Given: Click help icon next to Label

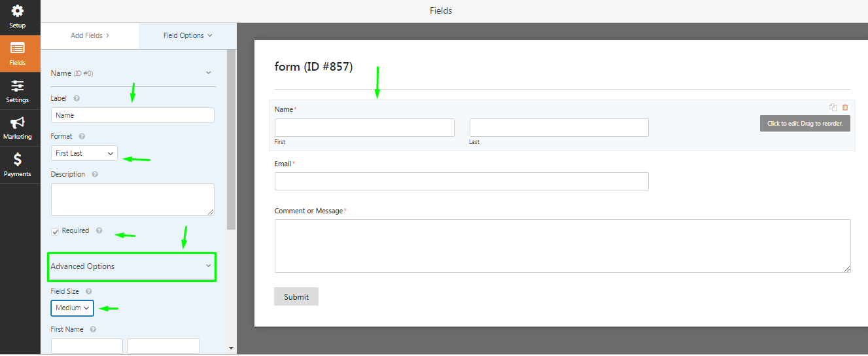Looking at the screenshot, I should point(77,98).
